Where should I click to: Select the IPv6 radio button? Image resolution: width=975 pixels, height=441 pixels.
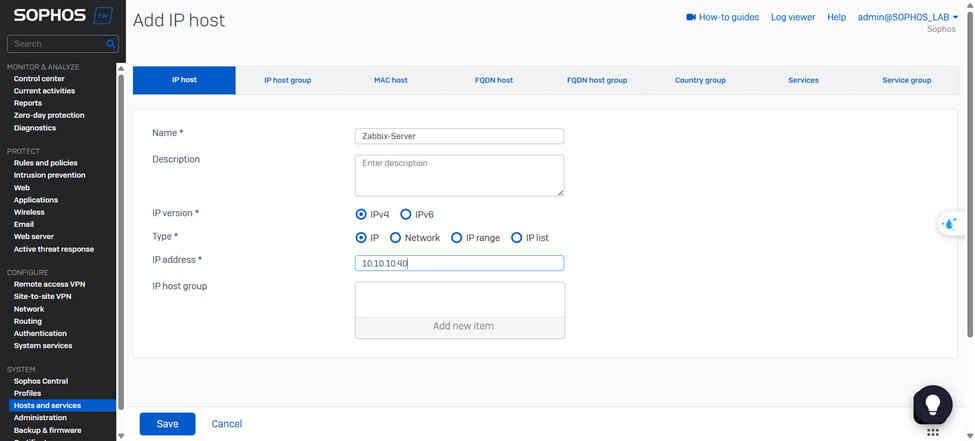coord(406,214)
